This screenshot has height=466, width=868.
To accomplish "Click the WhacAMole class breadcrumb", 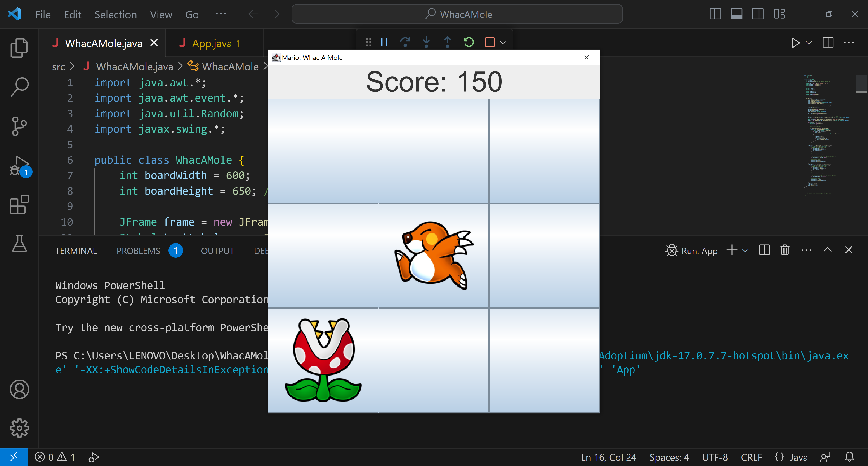I will click(230, 67).
